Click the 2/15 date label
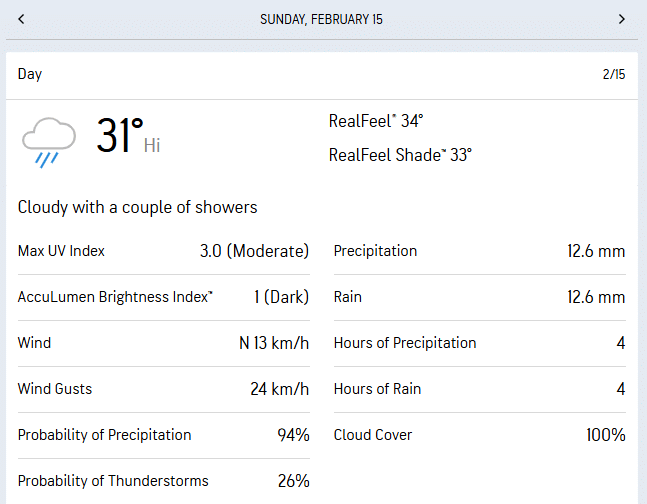 coord(613,74)
